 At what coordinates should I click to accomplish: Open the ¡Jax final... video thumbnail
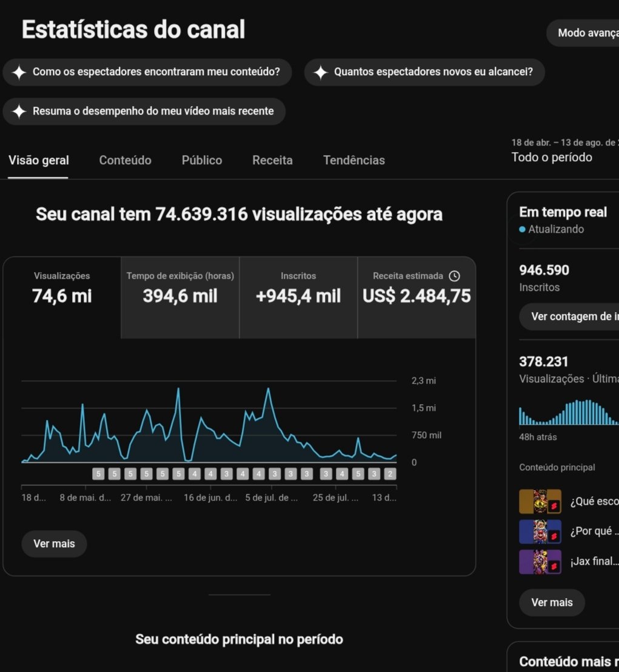(x=540, y=562)
